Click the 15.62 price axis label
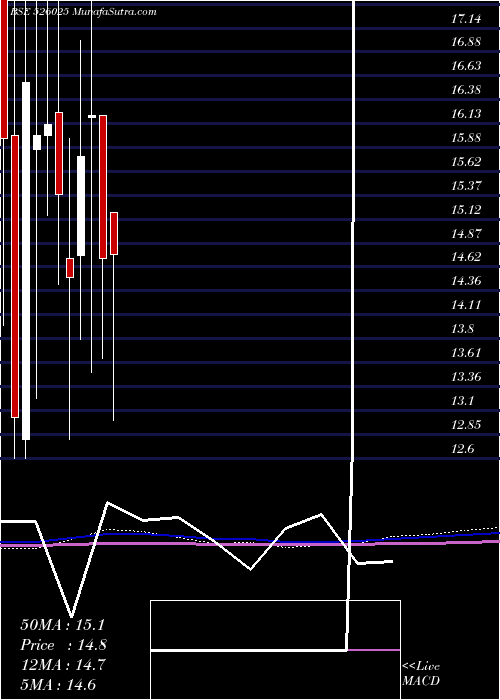Screen dimensions: 500x700 pyautogui.click(x=466, y=162)
